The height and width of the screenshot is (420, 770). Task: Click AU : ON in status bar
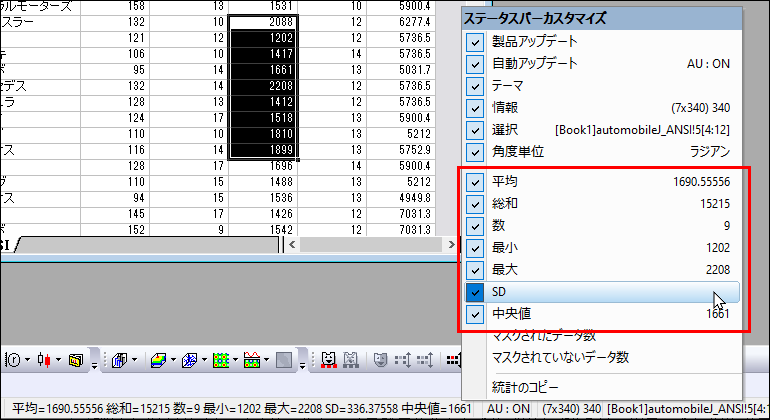[509, 409]
